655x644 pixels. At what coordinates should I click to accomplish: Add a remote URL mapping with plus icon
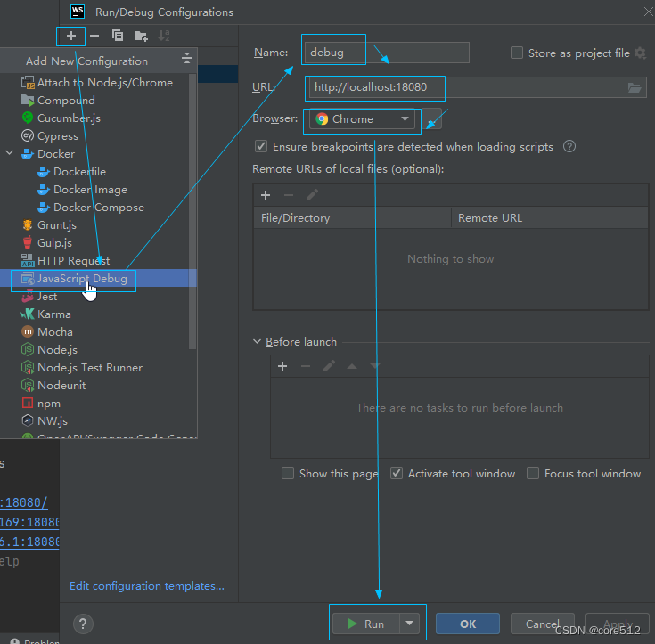(x=266, y=195)
